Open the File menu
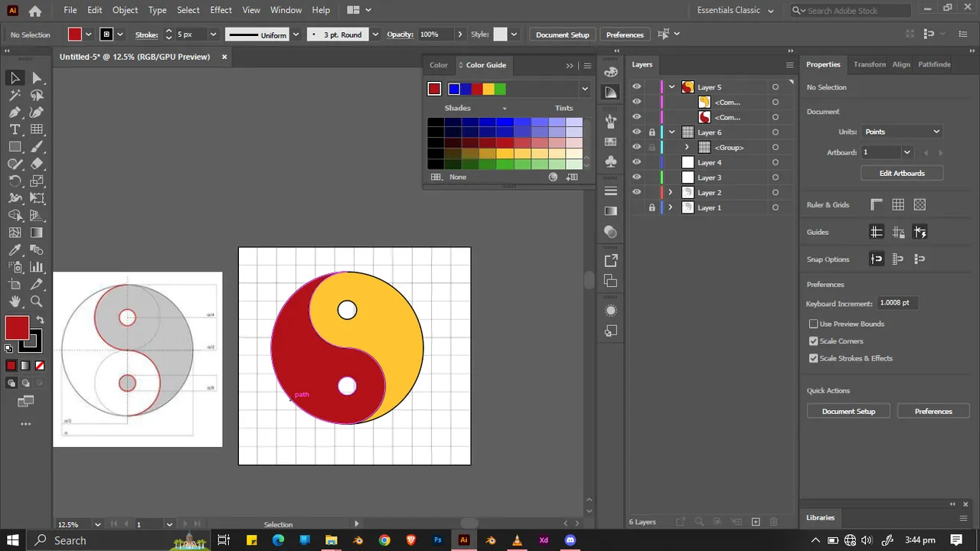The height and width of the screenshot is (551, 980). pyautogui.click(x=70, y=10)
